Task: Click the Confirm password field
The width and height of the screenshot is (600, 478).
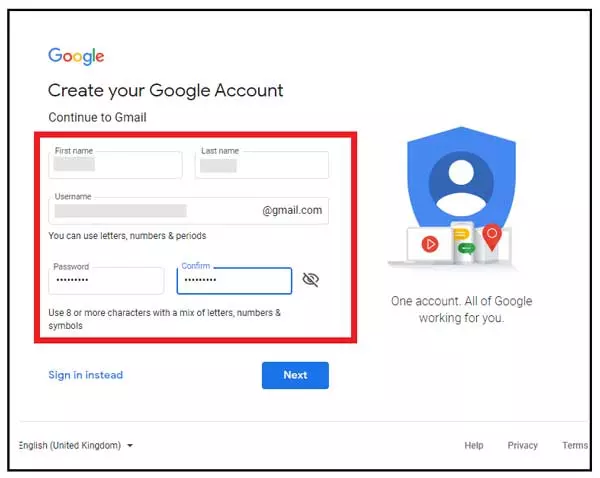Action: coord(234,281)
